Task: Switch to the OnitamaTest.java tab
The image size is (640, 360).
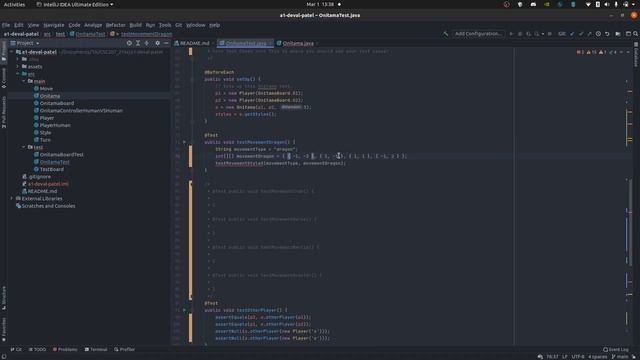Action: click(245, 43)
